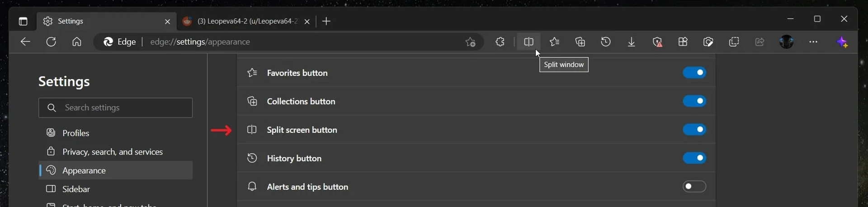The image size is (868, 207).
Task: Open the tab actions menu icon
Action: (x=23, y=21)
